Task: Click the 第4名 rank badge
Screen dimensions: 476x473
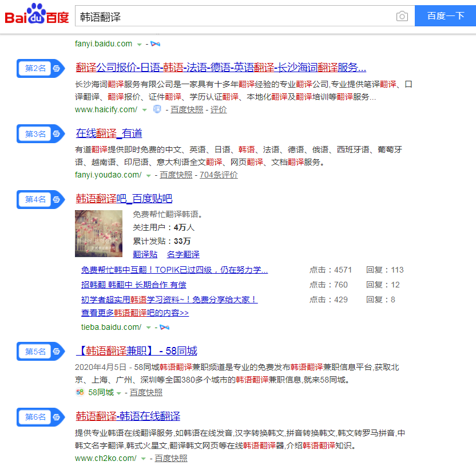Action: coord(41,199)
